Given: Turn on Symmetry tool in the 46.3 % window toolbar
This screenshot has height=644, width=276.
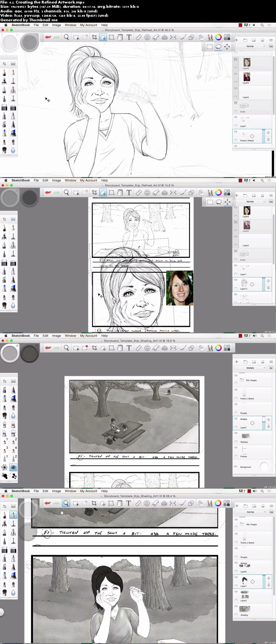Looking at the screenshot, I should (173, 37).
